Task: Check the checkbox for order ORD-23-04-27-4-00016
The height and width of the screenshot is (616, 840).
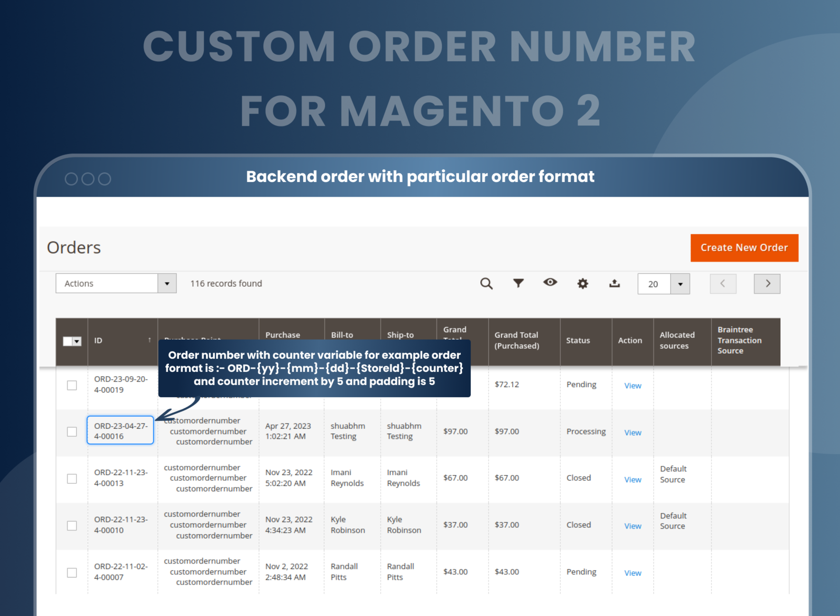Action: (x=72, y=432)
